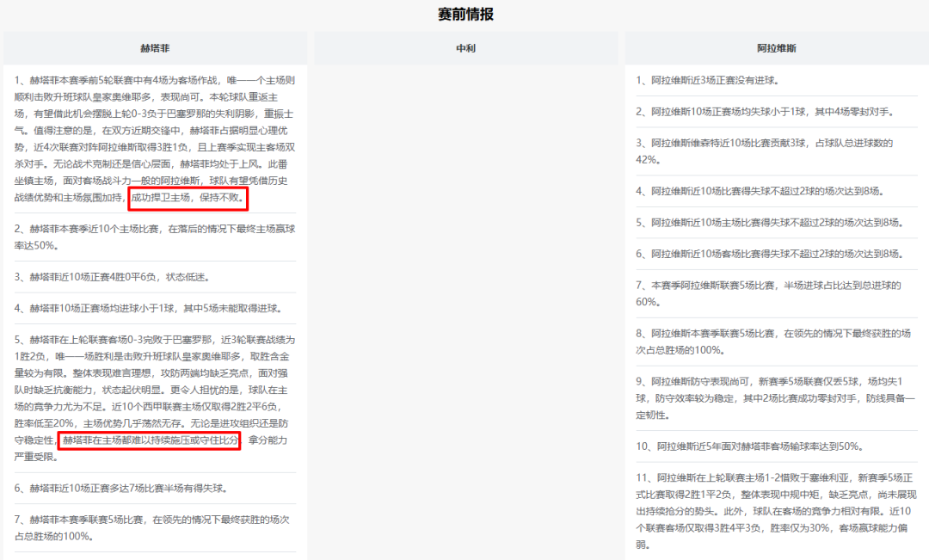
Task: Select the 阿拉维斯 column header
Action: click(x=776, y=48)
